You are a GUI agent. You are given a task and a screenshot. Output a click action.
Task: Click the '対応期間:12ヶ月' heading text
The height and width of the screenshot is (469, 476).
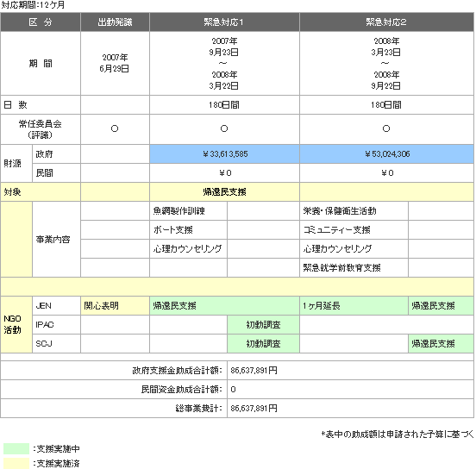[33, 5]
